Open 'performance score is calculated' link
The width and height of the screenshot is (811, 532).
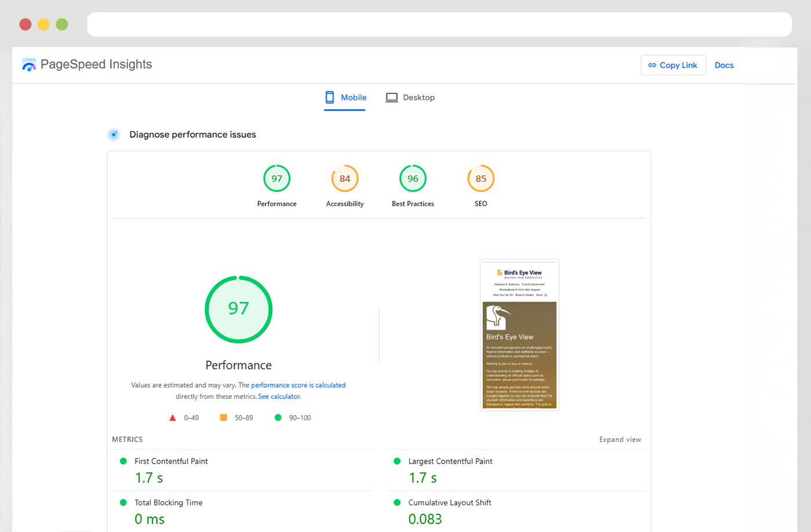click(298, 385)
